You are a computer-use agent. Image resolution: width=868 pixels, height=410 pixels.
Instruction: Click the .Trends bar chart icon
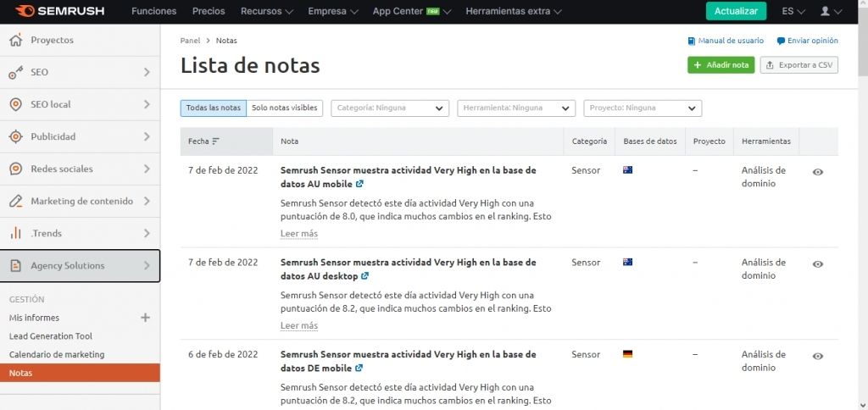16,233
